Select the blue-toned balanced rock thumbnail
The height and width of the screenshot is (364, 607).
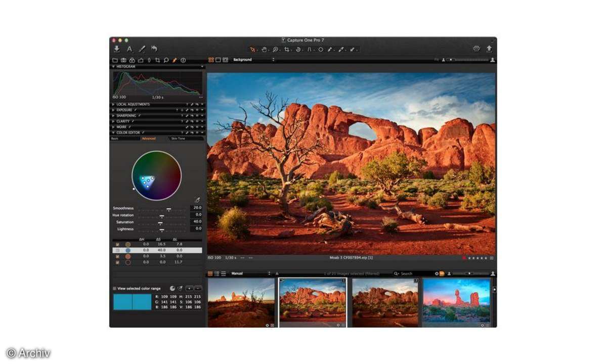click(456, 302)
